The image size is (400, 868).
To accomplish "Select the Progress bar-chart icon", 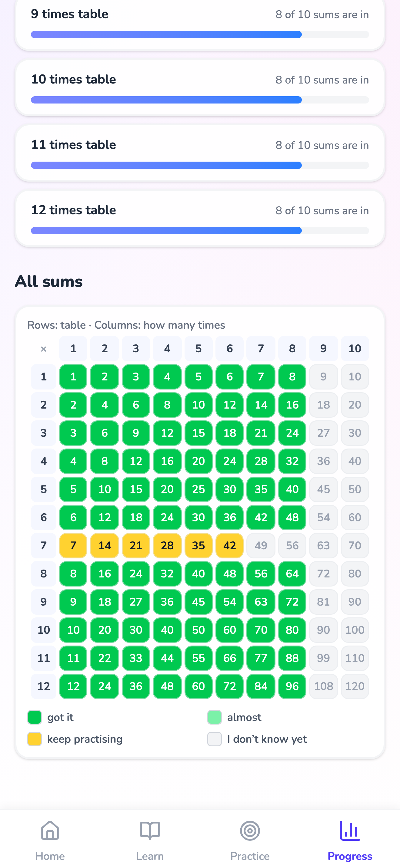I will 350,830.
